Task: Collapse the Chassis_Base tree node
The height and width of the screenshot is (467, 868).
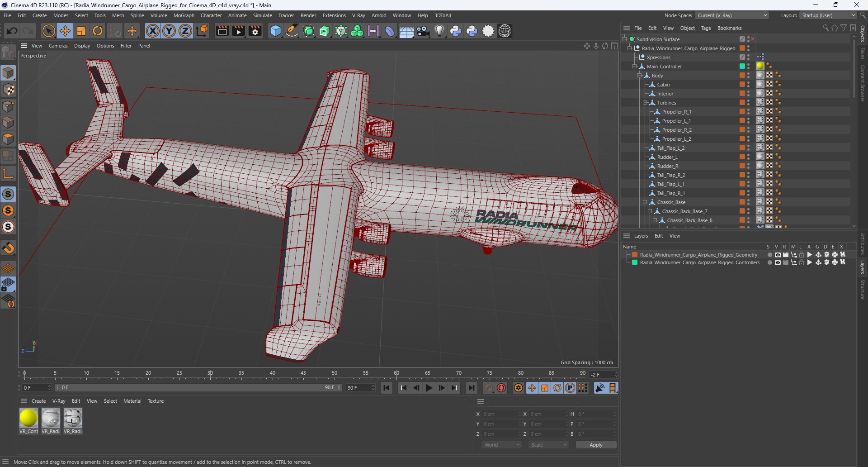Action: click(645, 202)
